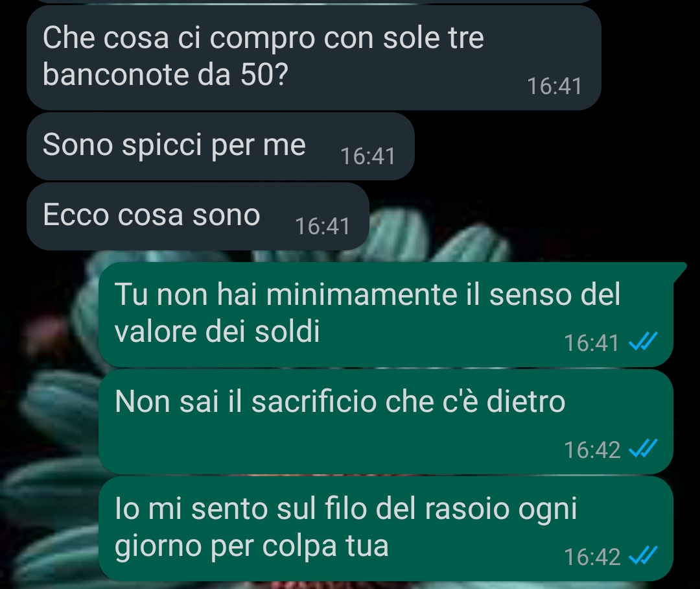The image size is (700, 589).
Task: Click 16:42 timestamp under 'Non sai il sacrificio'
Action: tap(592, 450)
